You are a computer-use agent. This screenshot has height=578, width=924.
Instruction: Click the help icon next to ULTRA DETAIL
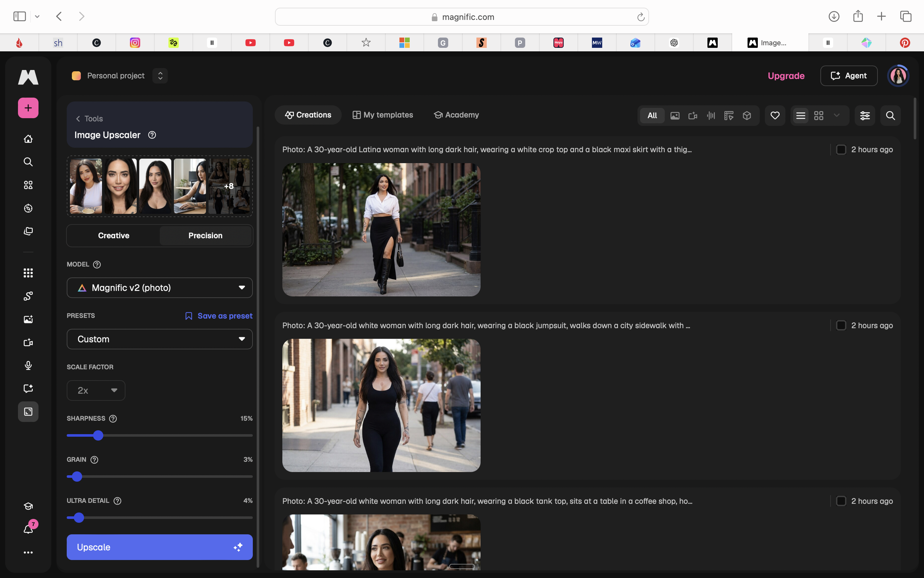(x=118, y=501)
